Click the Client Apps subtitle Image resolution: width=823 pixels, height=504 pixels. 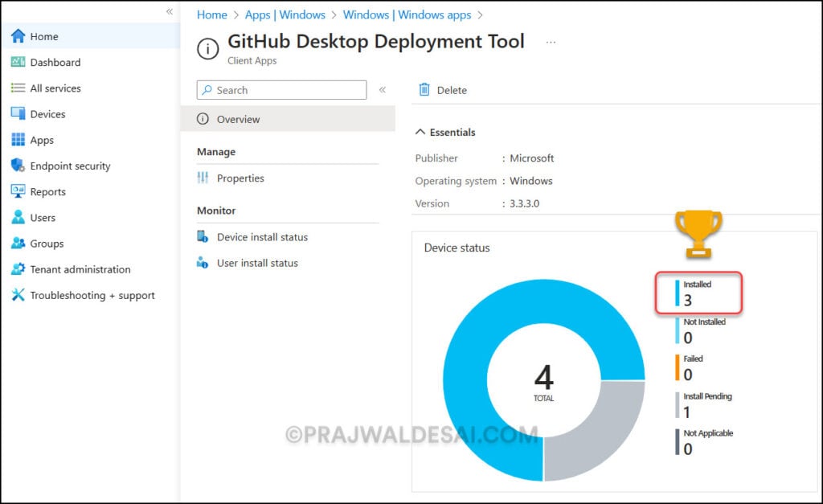[252, 61]
